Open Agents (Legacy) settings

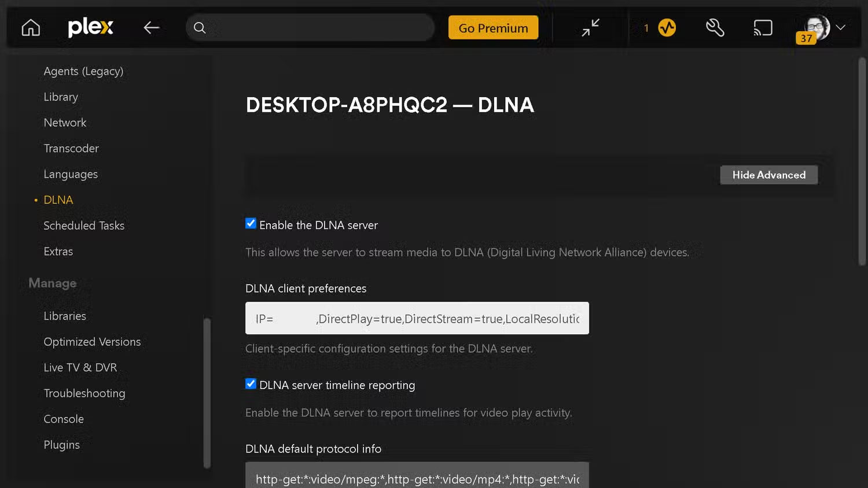click(x=83, y=71)
